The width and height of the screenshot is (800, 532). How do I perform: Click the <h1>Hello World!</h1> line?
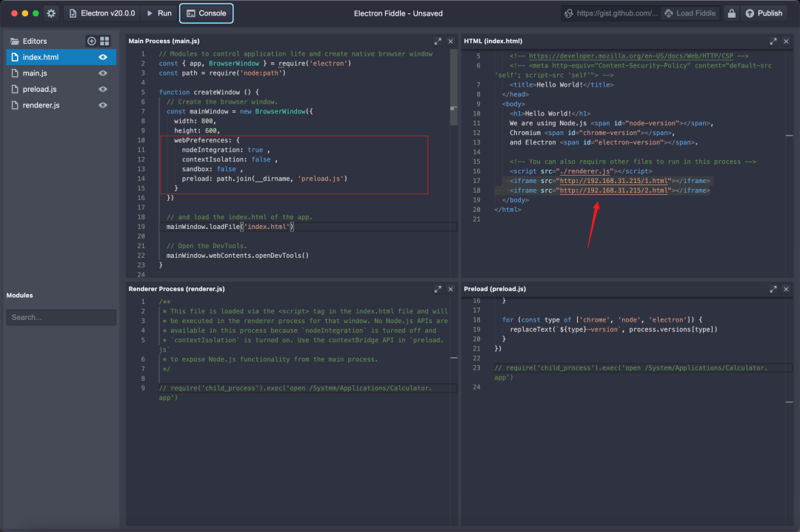pyautogui.click(x=550, y=114)
